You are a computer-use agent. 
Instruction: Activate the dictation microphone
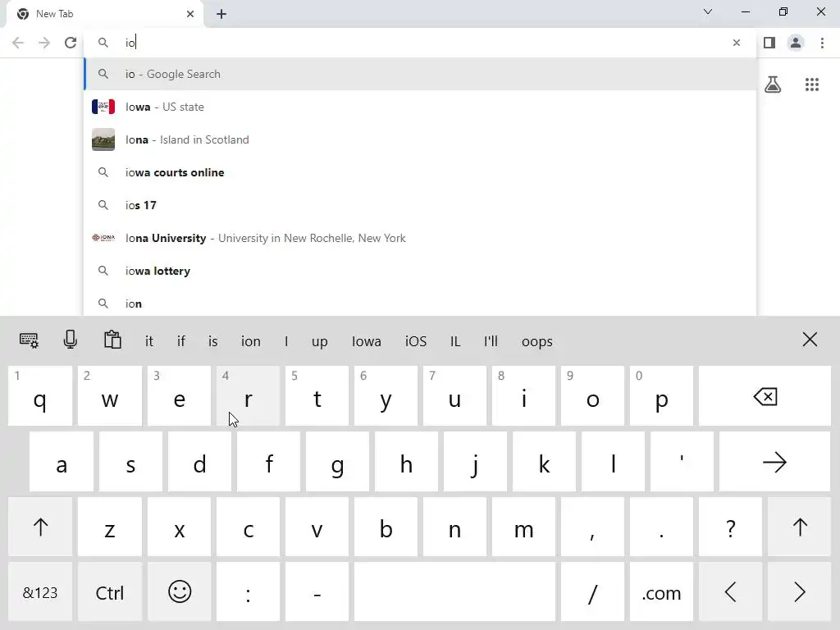point(71,340)
